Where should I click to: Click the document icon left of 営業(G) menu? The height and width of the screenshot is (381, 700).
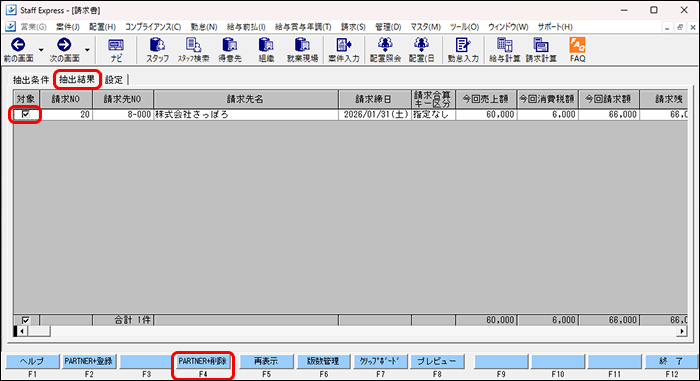tap(10, 27)
